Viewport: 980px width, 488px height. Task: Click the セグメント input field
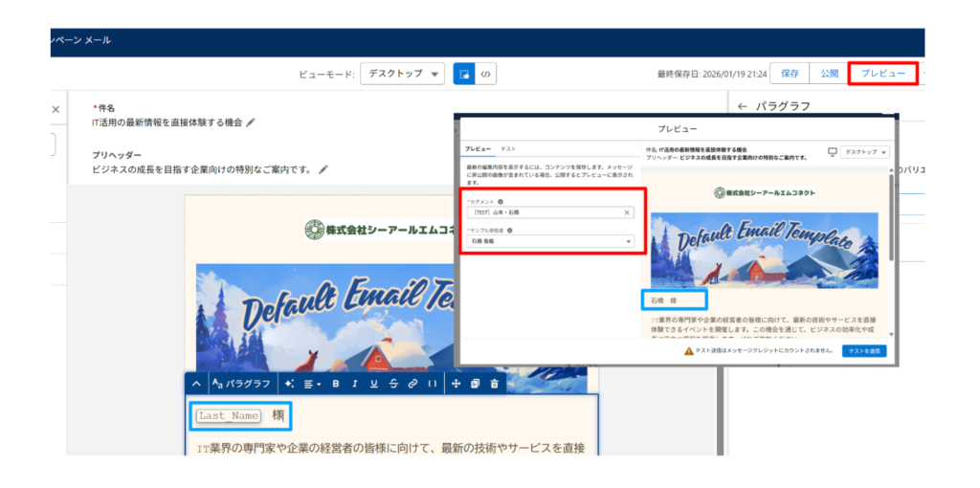[x=550, y=213]
